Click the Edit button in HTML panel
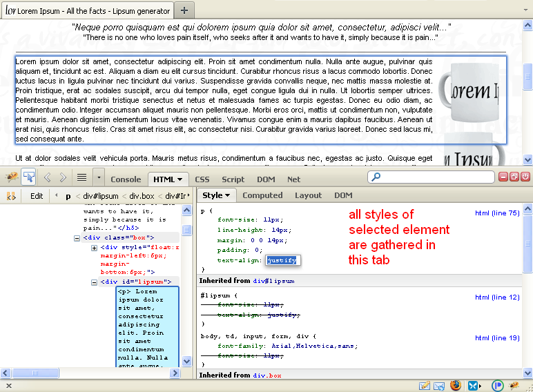The image size is (533, 392). point(37,196)
